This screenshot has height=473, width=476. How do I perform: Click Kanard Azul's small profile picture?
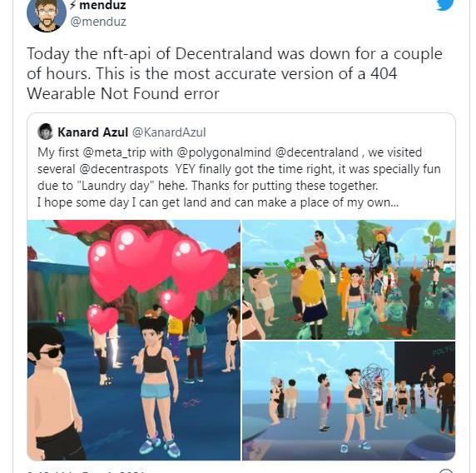click(45, 132)
